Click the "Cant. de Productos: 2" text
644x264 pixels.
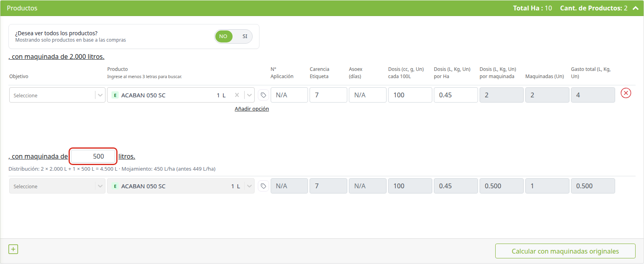[x=594, y=8]
